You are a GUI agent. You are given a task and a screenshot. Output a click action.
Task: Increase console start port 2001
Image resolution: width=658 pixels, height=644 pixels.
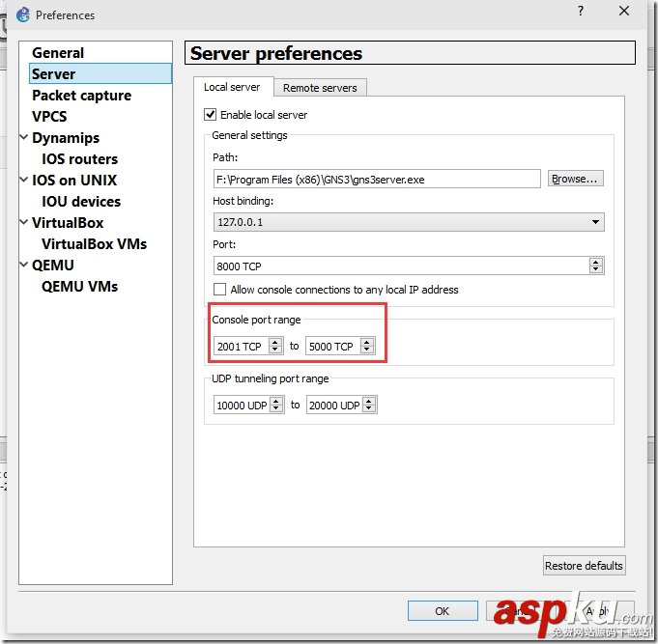(275, 342)
